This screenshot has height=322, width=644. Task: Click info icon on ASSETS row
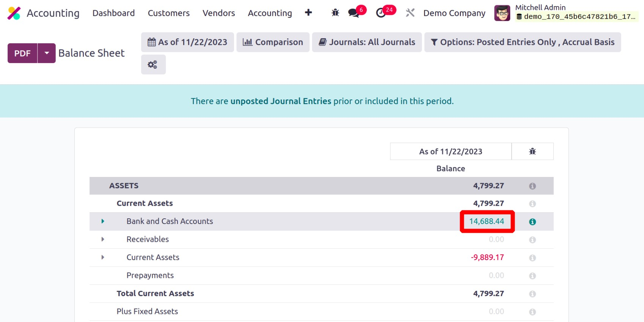(532, 186)
